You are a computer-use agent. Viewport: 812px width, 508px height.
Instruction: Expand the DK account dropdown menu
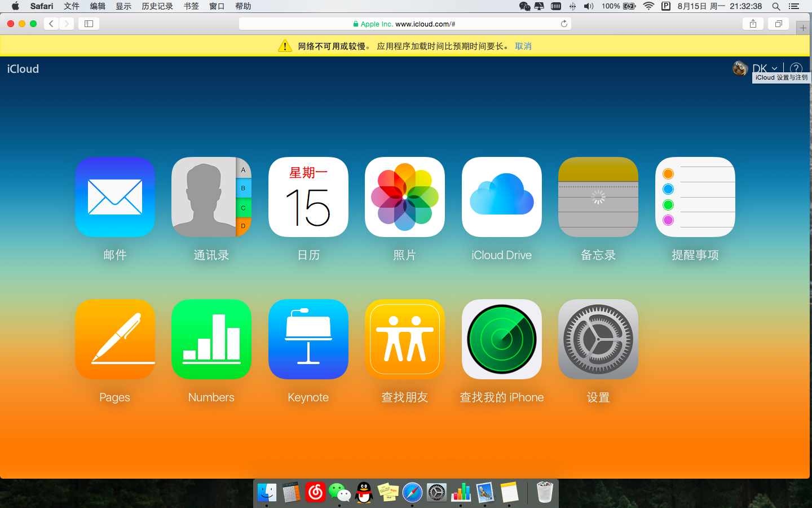[765, 68]
